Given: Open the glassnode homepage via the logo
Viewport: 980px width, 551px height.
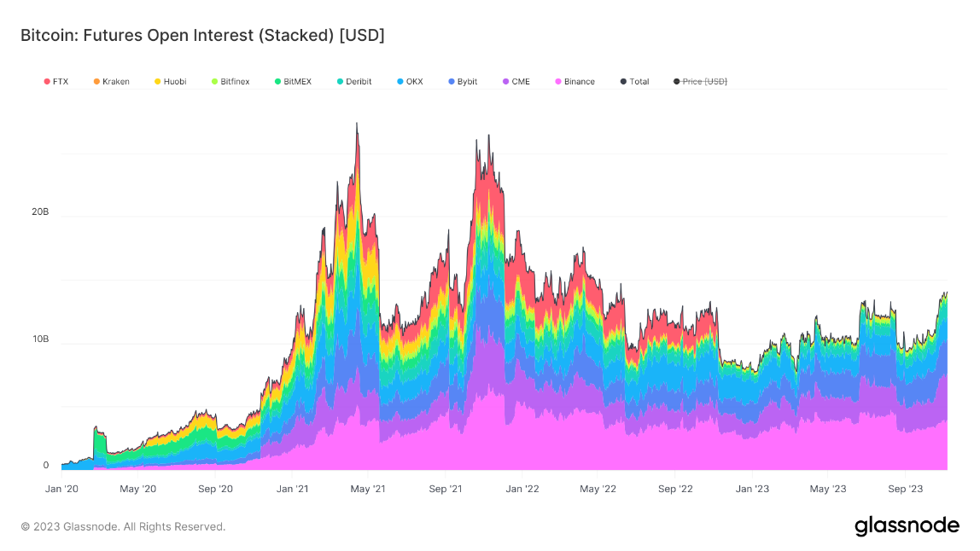Looking at the screenshot, I should (907, 525).
